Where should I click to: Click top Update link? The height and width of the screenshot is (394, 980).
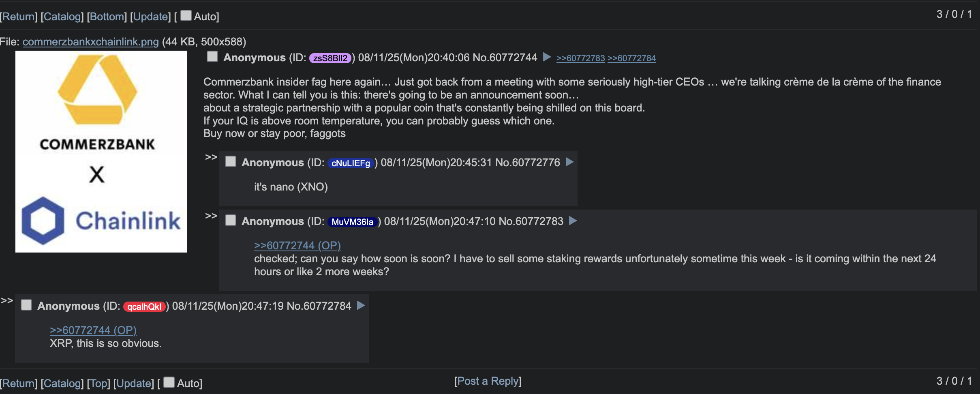[150, 17]
